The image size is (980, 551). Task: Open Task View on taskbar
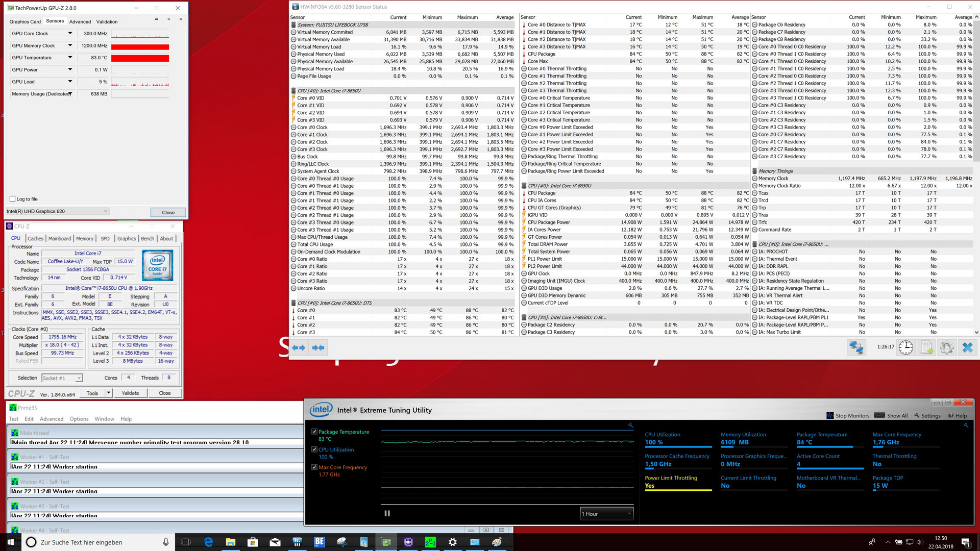click(x=186, y=542)
